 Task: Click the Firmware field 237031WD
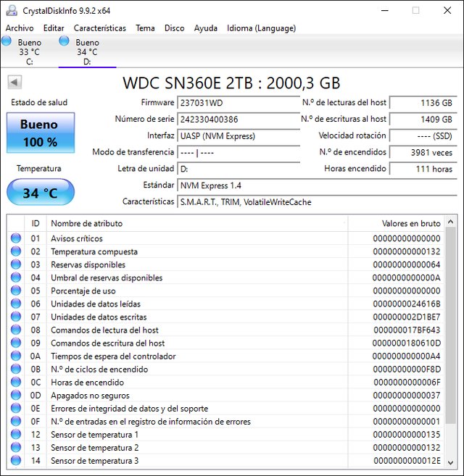[x=239, y=103]
